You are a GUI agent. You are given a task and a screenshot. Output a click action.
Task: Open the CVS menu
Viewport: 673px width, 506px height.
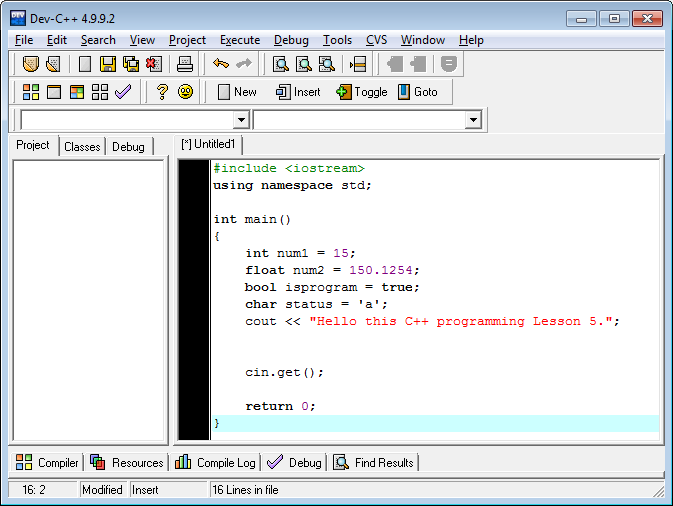point(376,40)
